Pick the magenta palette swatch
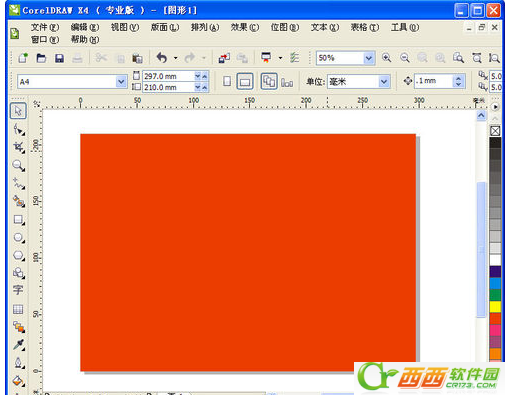 pyautogui.click(x=495, y=330)
